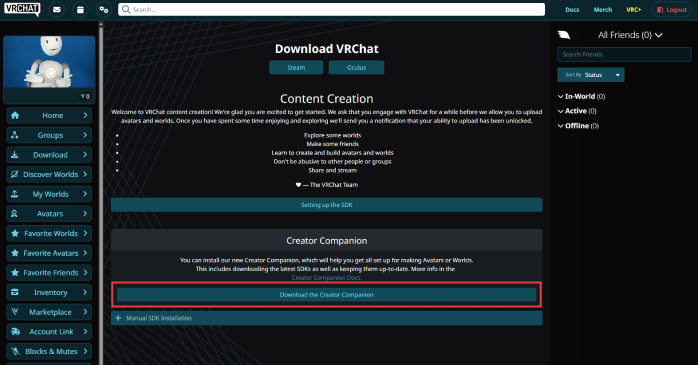Image resolution: width=698 pixels, height=365 pixels.
Task: Click the Search Friends input field
Action: (624, 54)
